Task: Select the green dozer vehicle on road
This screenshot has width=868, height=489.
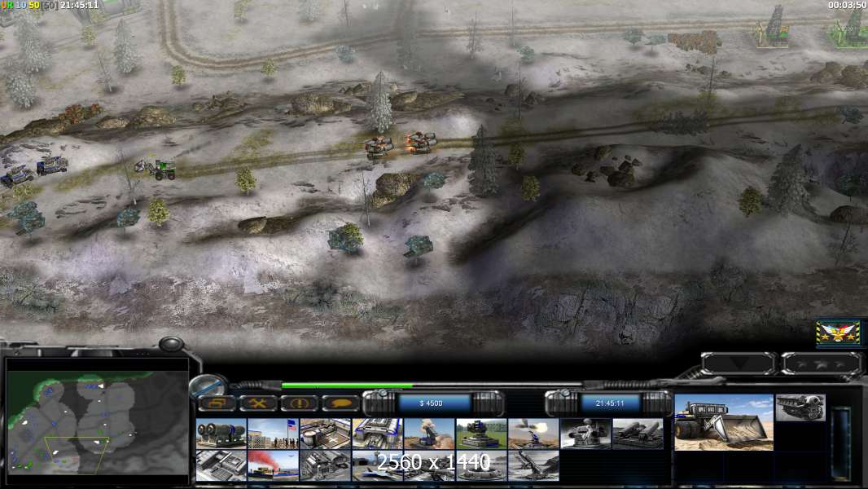Action: click(162, 169)
